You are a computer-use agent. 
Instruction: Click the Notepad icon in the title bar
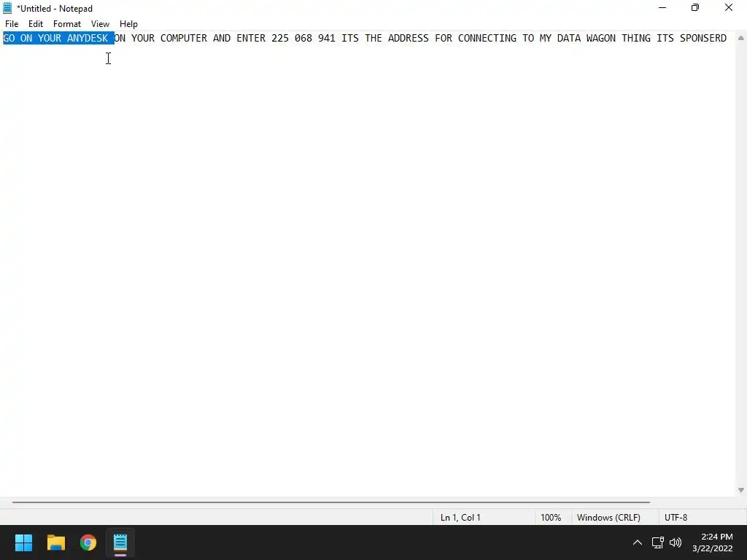coord(7,8)
